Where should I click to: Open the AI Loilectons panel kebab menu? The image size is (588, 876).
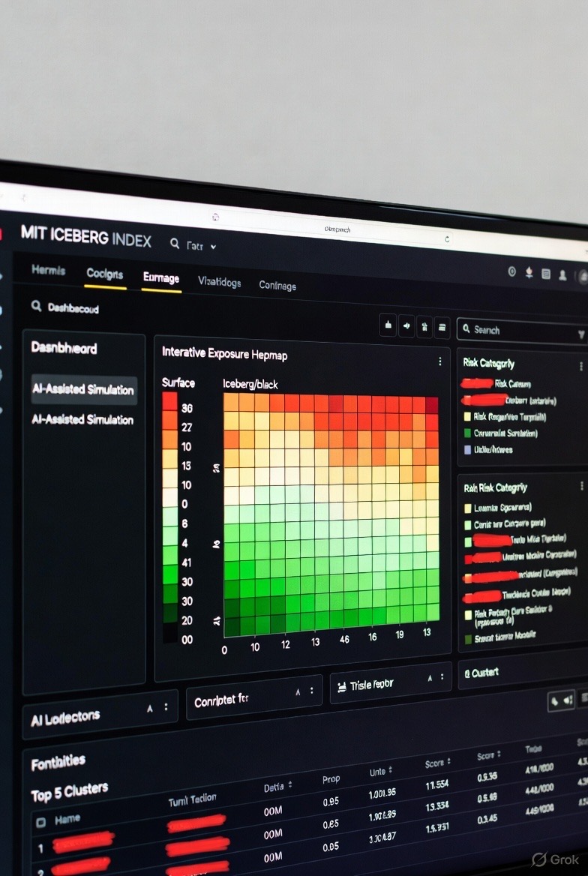click(x=166, y=706)
